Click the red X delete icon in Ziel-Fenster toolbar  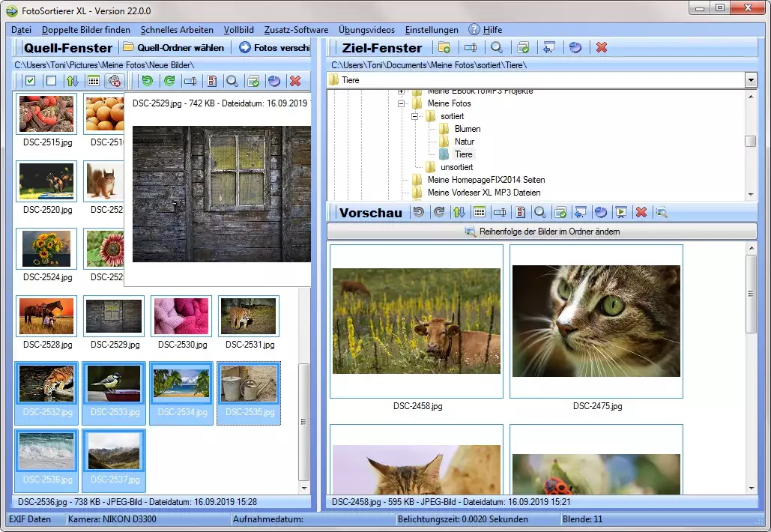click(x=601, y=48)
